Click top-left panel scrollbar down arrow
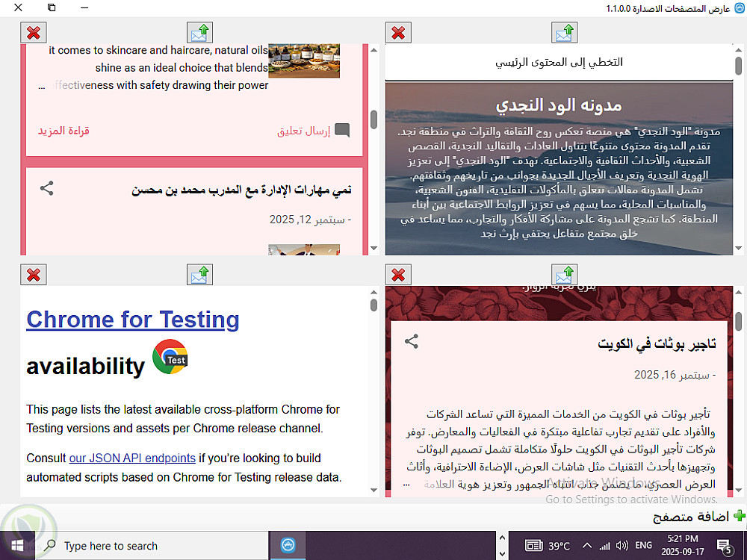Screen dimensions: 747x560 click(x=374, y=248)
